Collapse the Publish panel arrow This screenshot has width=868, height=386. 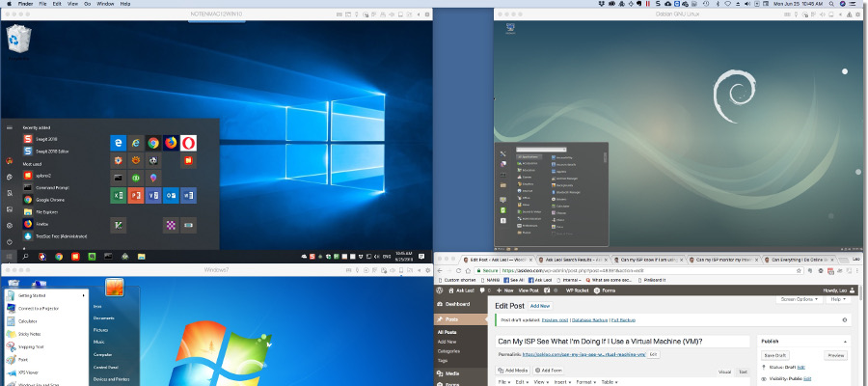tap(845, 342)
